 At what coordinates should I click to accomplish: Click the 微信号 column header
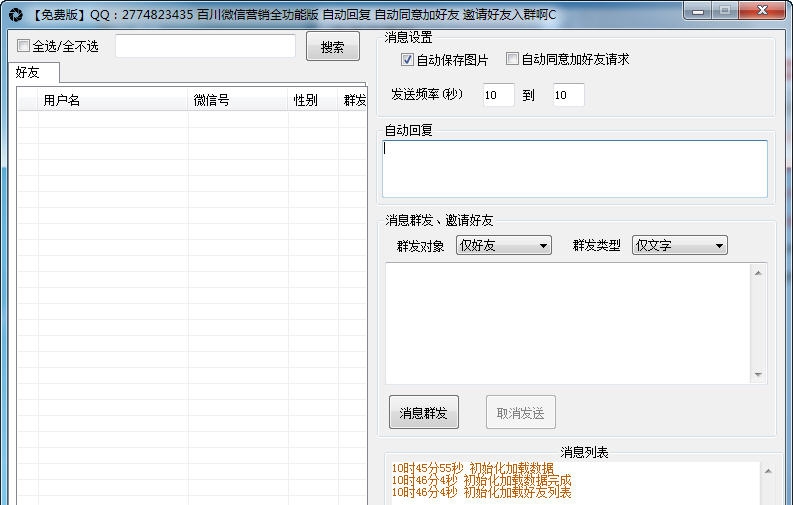238,100
